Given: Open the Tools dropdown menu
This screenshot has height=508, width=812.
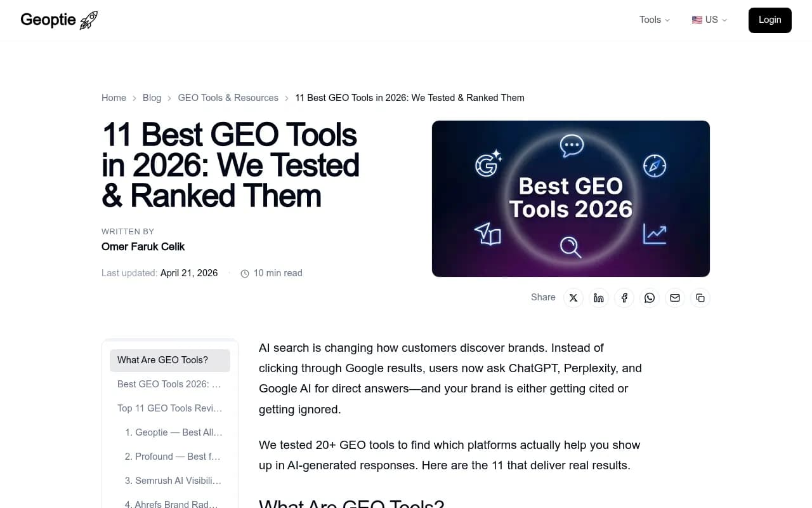Looking at the screenshot, I should click(655, 20).
